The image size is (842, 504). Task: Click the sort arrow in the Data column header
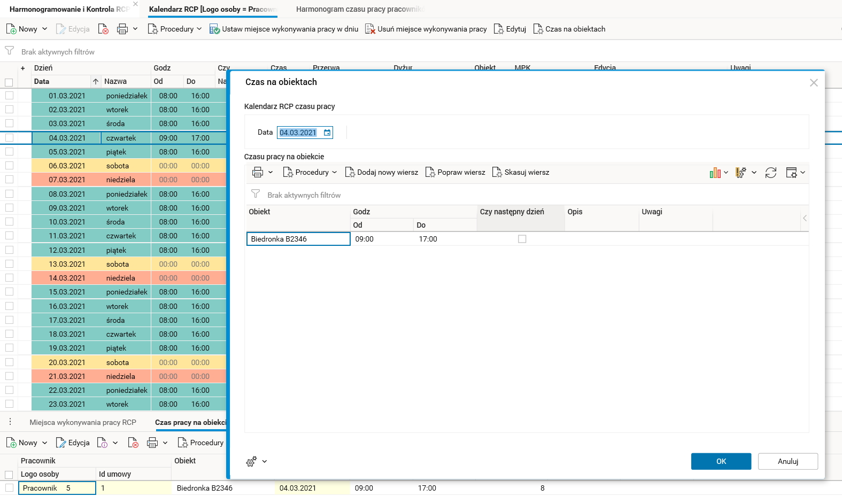pyautogui.click(x=96, y=81)
